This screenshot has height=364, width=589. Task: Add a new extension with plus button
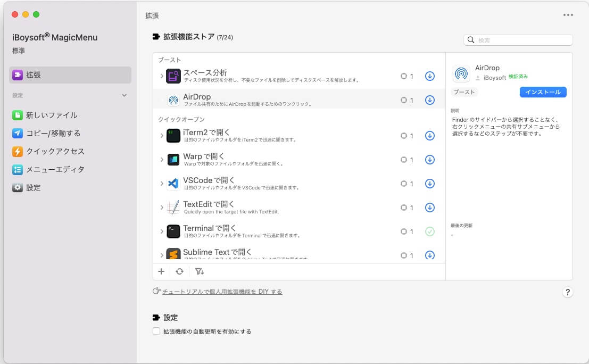tap(161, 271)
